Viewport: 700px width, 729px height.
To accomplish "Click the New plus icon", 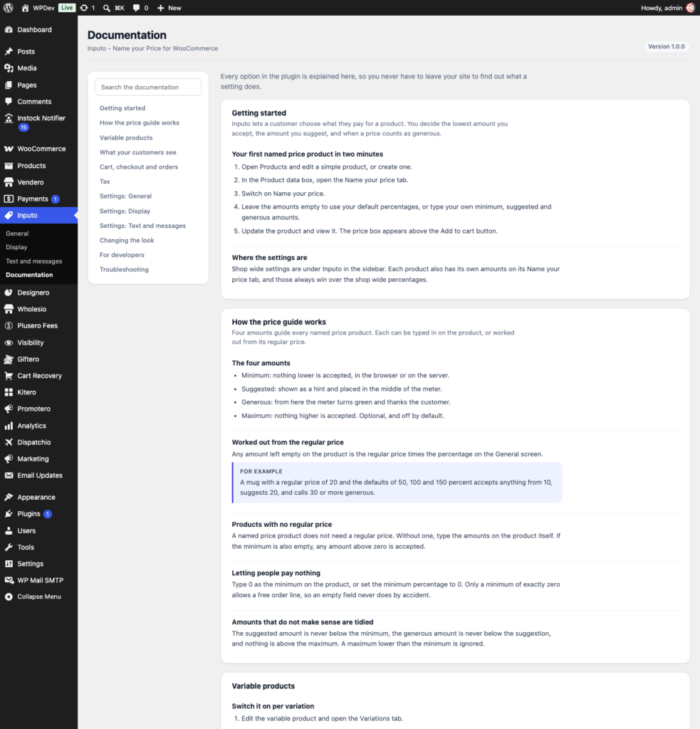I will click(x=160, y=8).
